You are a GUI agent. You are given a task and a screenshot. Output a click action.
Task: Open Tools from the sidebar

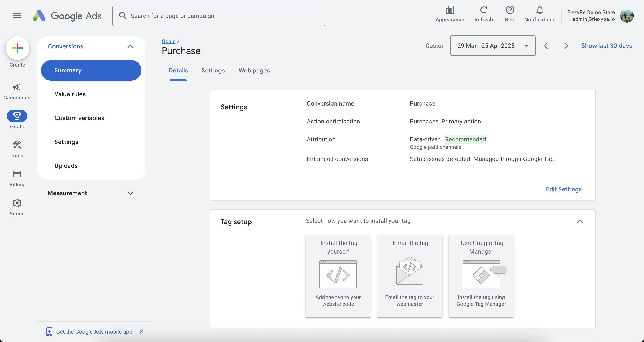(17, 149)
